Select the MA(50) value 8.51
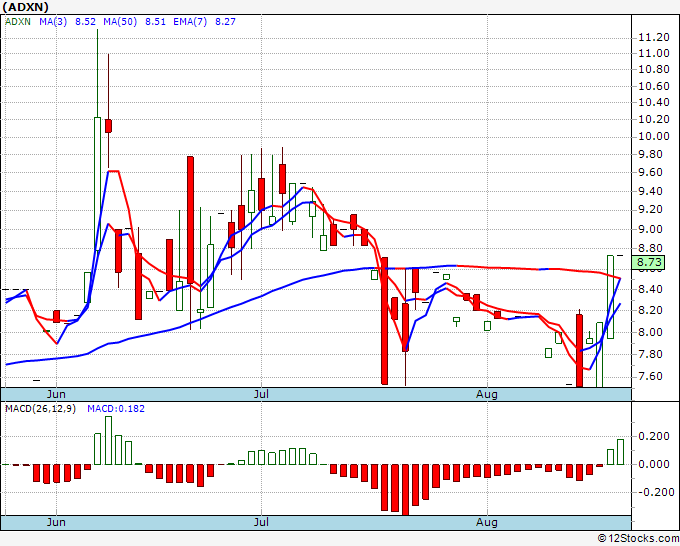Viewport: 680px width, 546px height. (x=155, y=21)
